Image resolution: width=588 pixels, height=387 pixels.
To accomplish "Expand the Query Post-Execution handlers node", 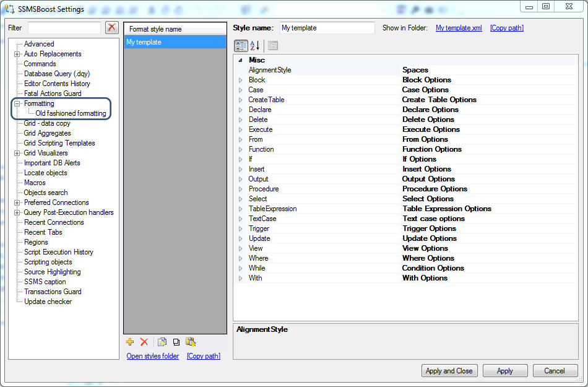I will (x=17, y=212).
